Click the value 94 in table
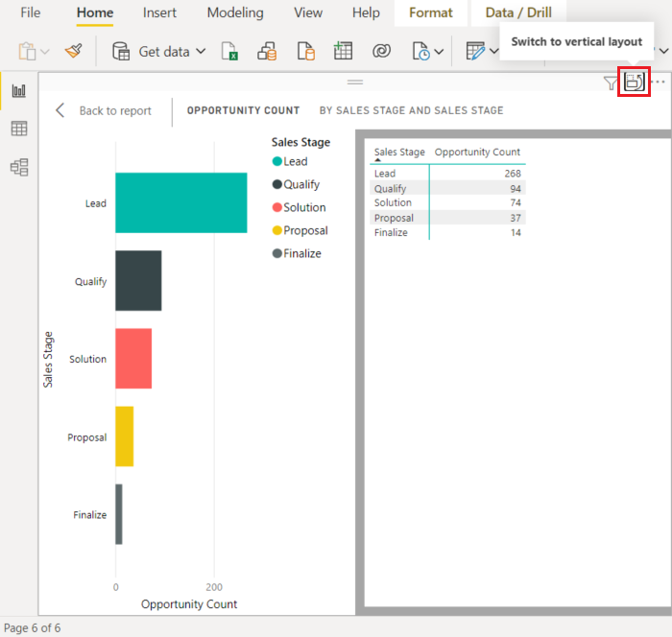The image size is (672, 637). 516,188
